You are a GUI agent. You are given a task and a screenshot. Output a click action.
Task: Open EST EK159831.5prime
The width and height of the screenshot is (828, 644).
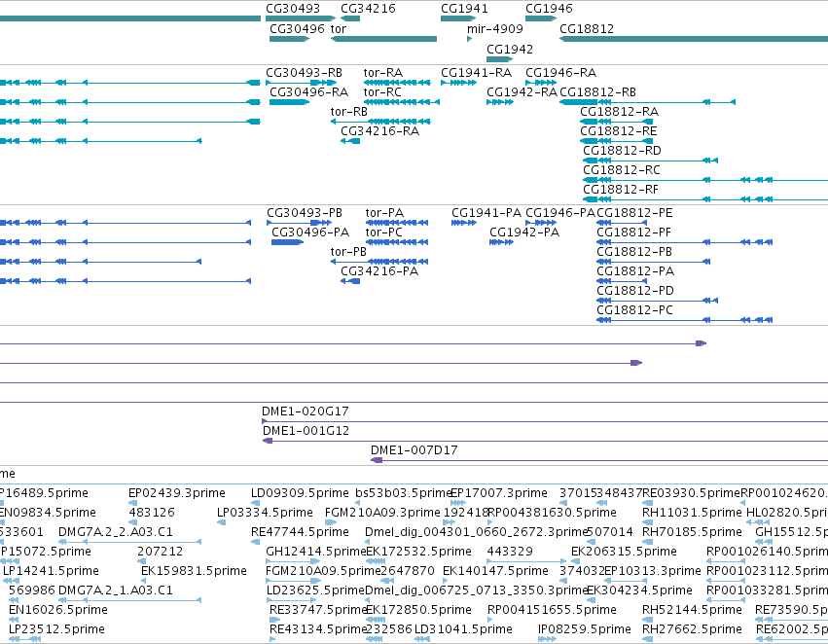click(194, 572)
